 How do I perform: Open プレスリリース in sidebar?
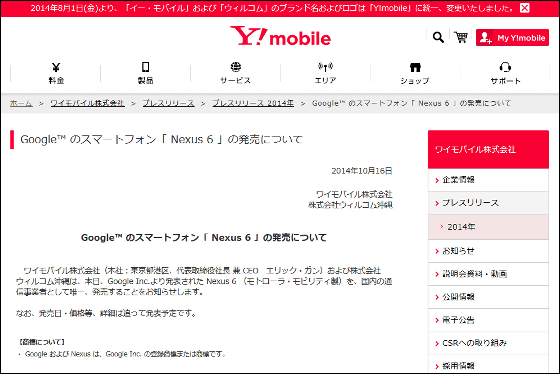click(488, 203)
